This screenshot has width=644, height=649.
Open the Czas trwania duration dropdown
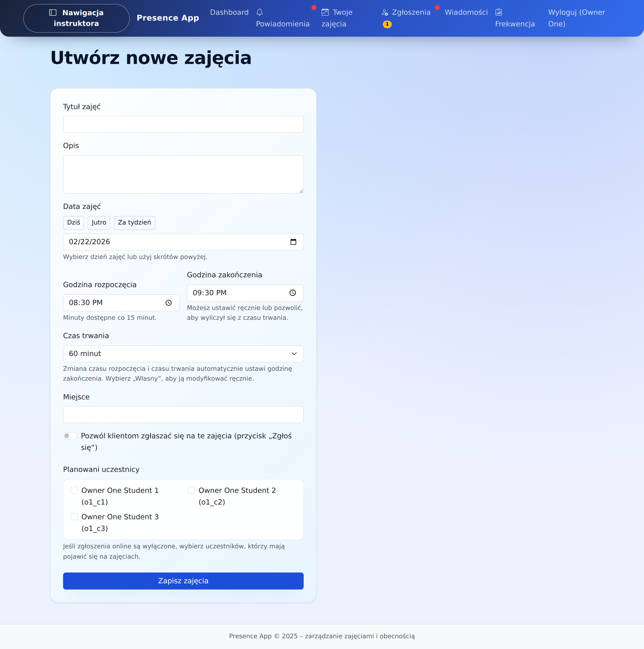(x=183, y=354)
